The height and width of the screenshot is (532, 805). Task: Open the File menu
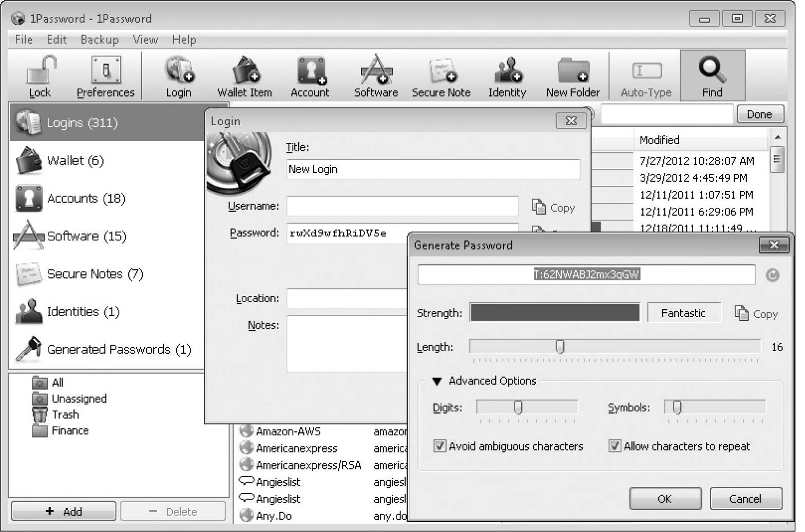point(24,40)
